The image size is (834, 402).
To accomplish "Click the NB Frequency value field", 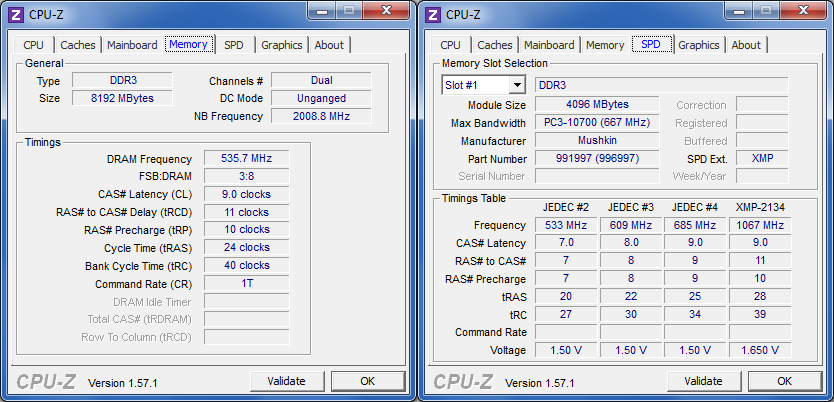I will (320, 116).
